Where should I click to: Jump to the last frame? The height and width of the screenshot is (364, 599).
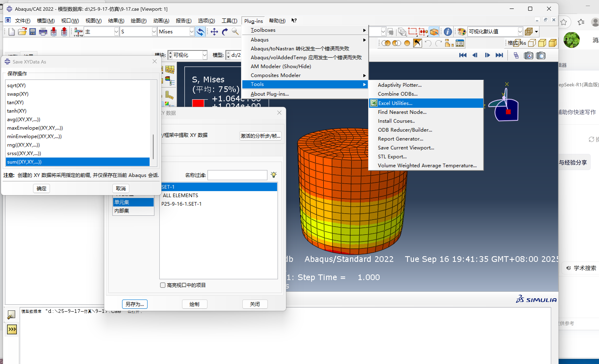499,55
